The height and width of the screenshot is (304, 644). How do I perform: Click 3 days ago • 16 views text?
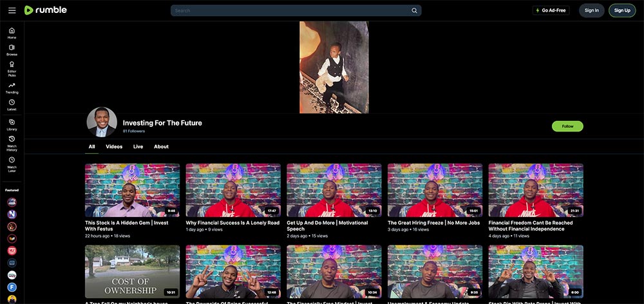coord(408,230)
